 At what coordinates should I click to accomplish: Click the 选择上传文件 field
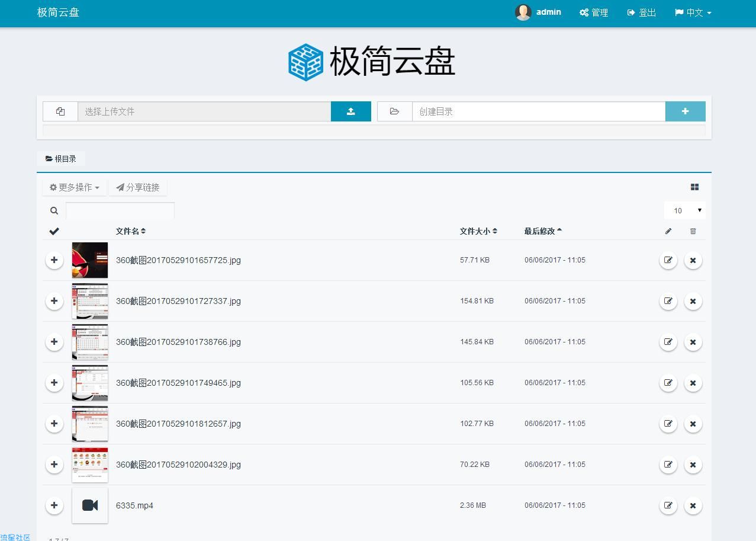(204, 111)
